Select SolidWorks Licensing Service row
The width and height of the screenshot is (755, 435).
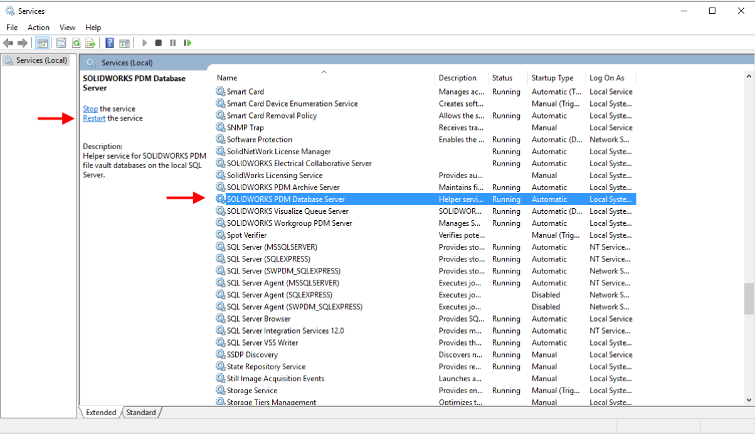[425, 175]
